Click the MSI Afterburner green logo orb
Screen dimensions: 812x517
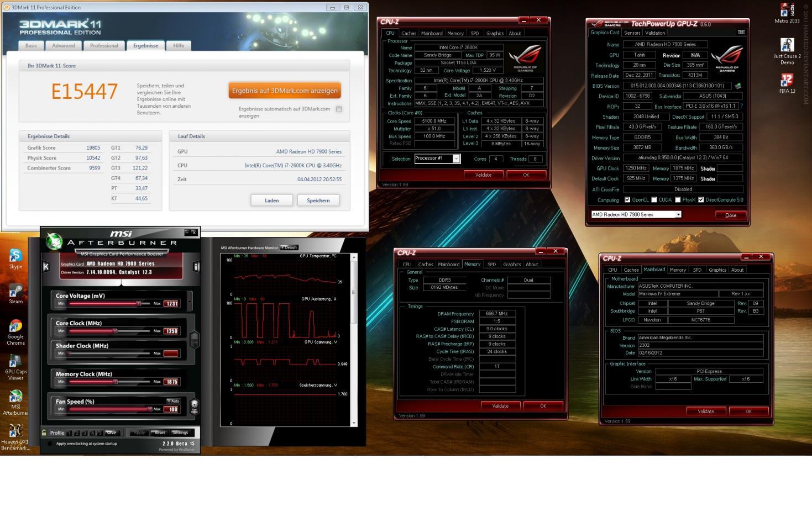[54, 241]
